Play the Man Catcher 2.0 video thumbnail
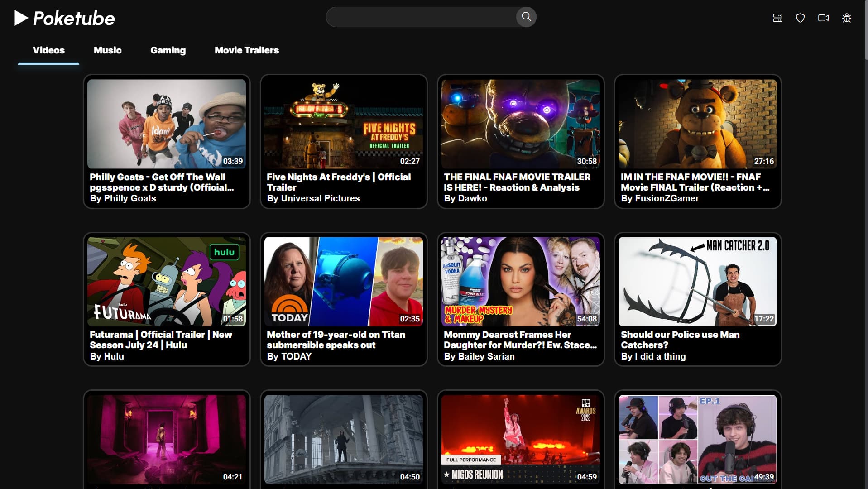This screenshot has height=489, width=868. pos(697,281)
